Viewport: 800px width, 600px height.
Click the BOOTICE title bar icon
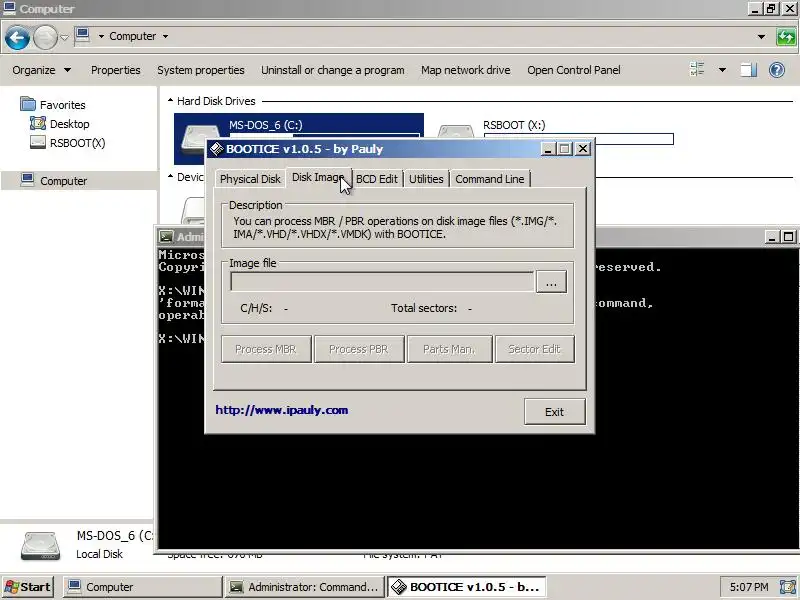pyautogui.click(x=217, y=149)
